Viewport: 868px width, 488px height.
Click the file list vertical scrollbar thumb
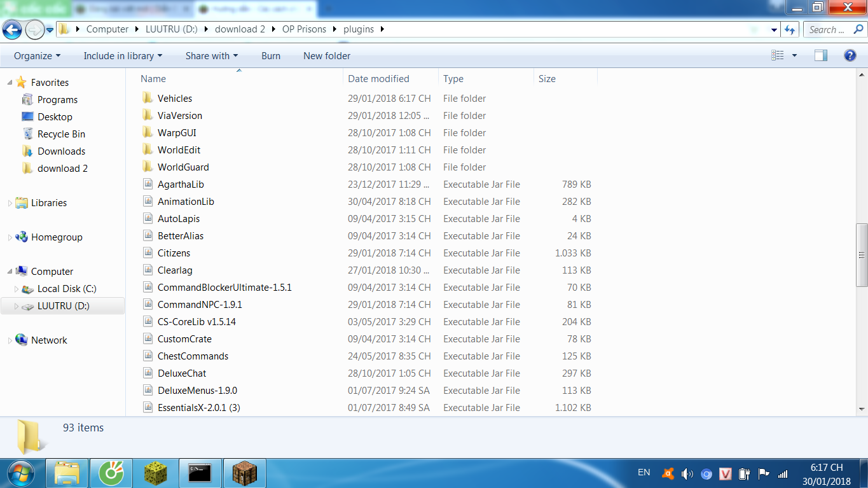862,255
